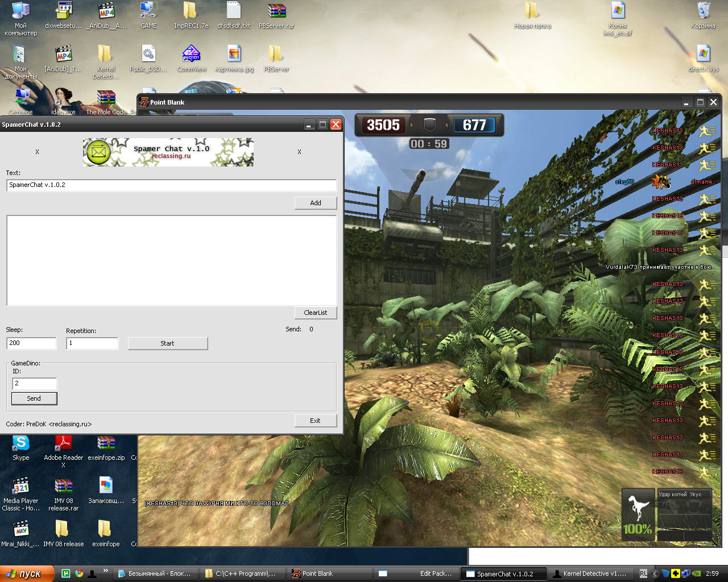This screenshot has width=728, height=582.
Task: Focus the Text input field
Action: point(171,185)
